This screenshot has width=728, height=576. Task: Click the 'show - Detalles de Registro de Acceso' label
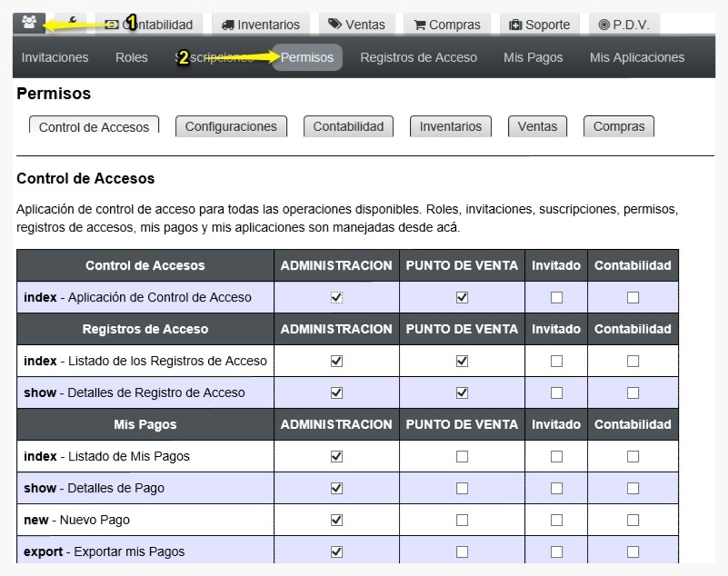[135, 392]
